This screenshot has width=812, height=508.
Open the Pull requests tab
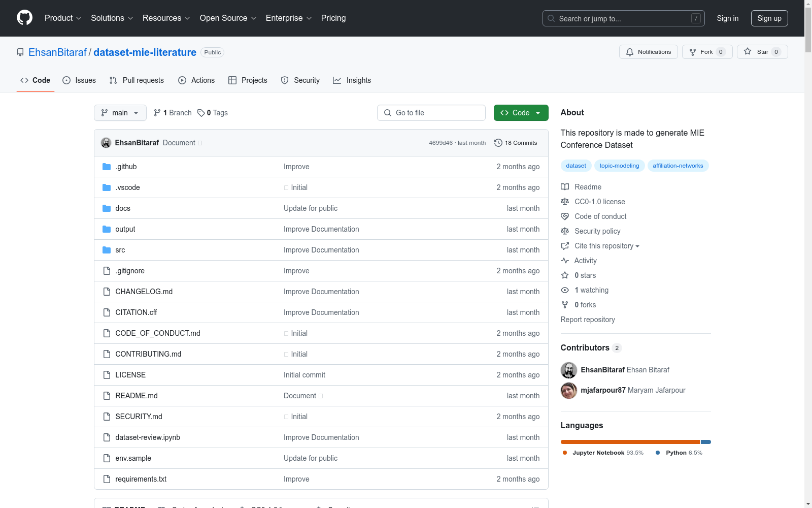137,80
